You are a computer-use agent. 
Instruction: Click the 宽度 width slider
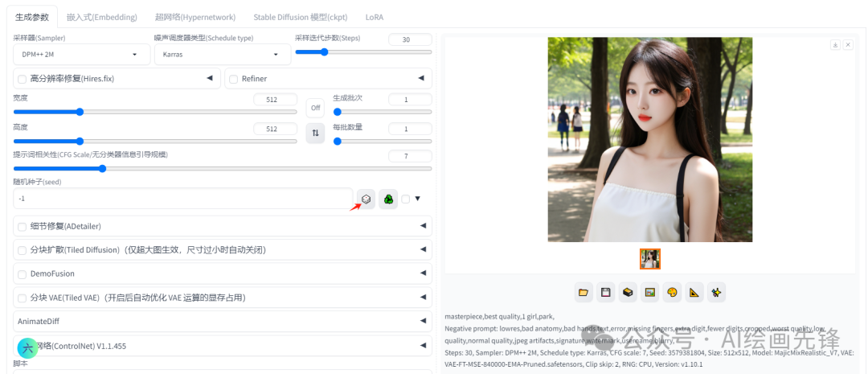click(155, 111)
